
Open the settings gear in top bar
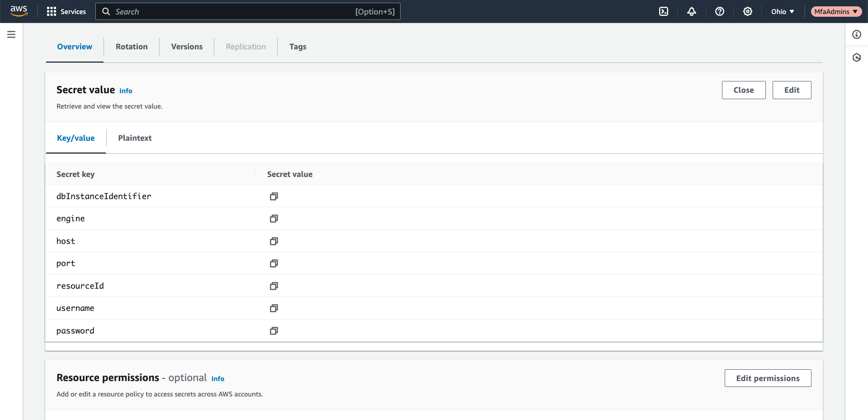click(748, 11)
